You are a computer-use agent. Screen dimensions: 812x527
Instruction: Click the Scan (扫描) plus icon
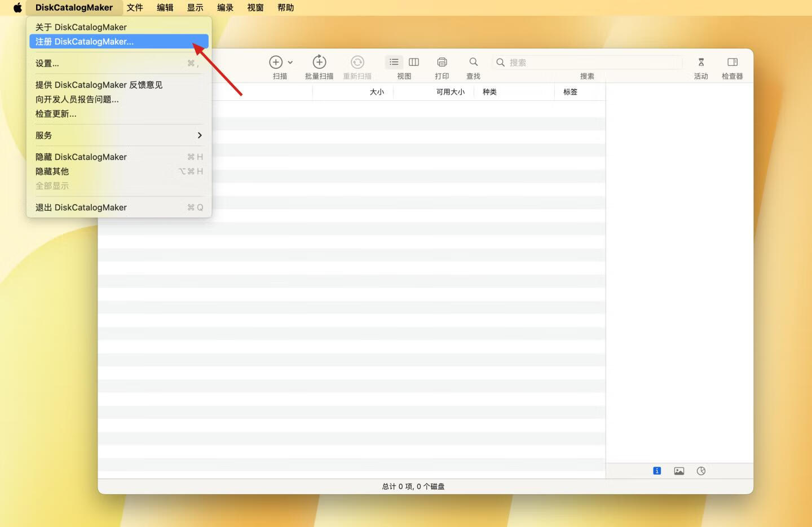click(x=276, y=62)
